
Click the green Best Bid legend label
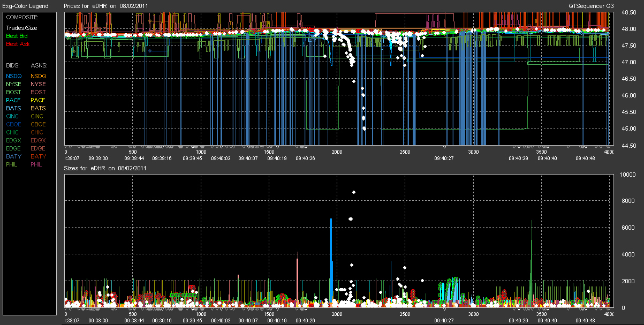[16, 36]
